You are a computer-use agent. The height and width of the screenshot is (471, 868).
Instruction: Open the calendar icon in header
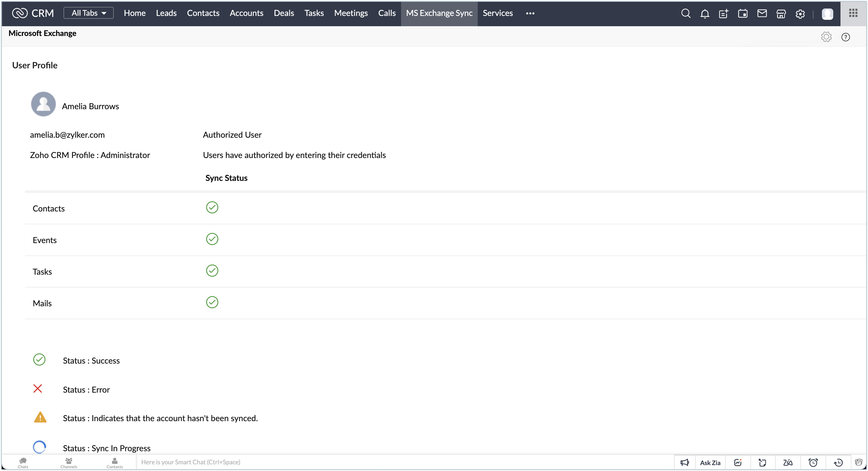pos(743,13)
